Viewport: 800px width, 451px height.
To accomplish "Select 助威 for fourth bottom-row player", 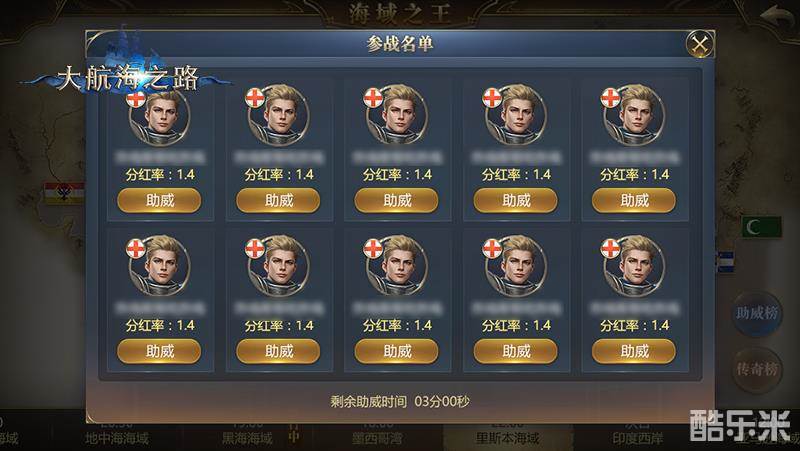I will click(515, 352).
